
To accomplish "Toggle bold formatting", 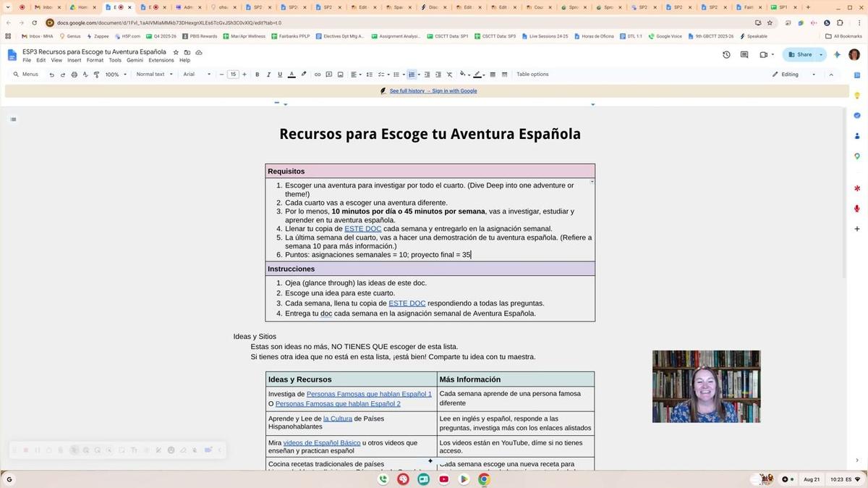I will click(257, 75).
